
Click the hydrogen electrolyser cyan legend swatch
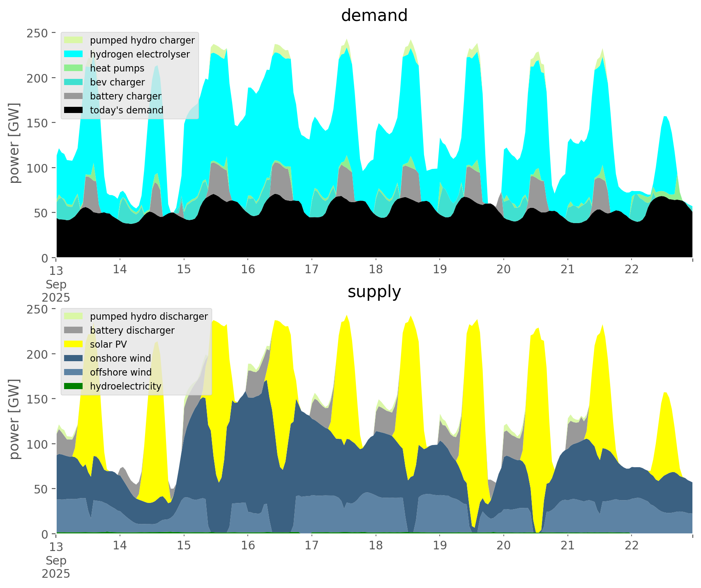click(x=74, y=54)
